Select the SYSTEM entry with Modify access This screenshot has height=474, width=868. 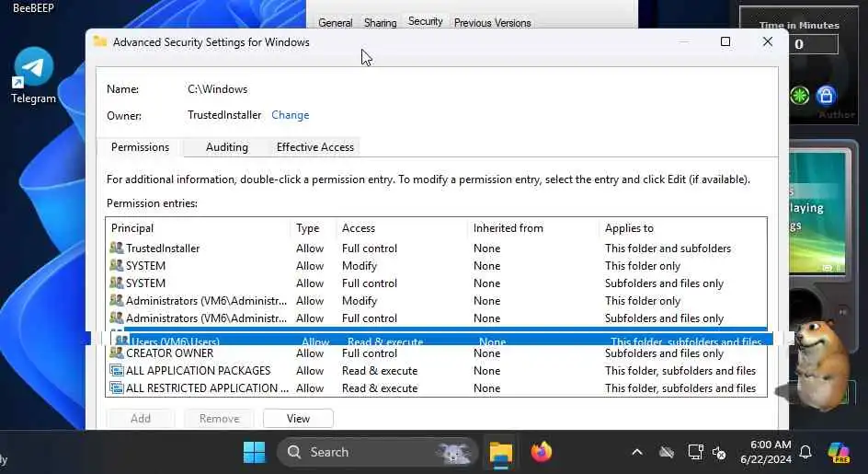pyautogui.click(x=436, y=266)
